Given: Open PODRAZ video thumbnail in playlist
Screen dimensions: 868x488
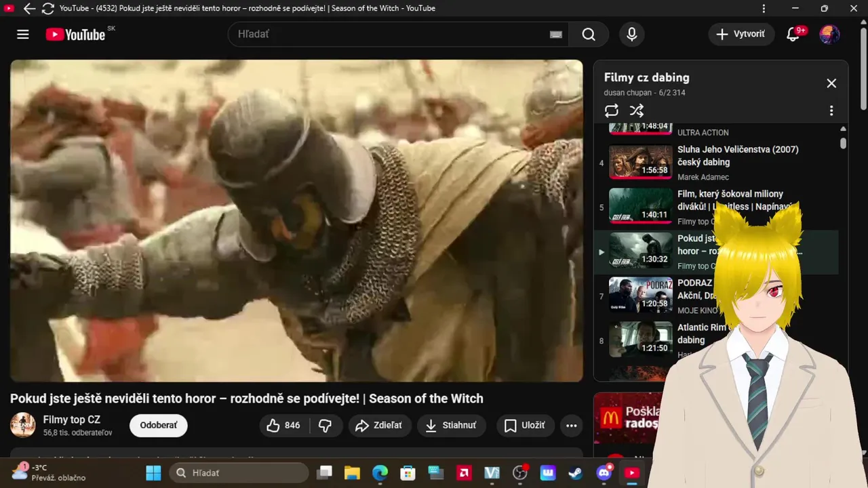Looking at the screenshot, I should pos(640,296).
